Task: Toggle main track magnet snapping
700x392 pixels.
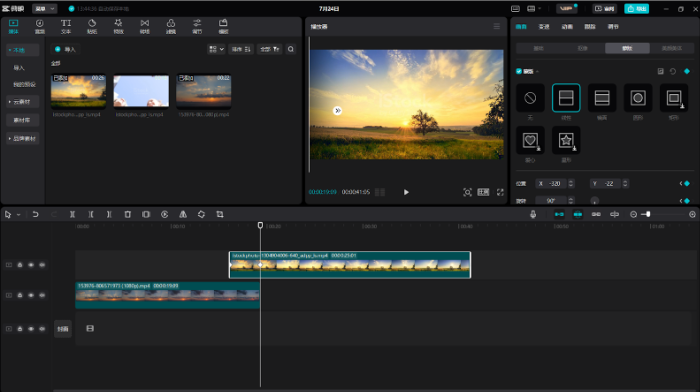Action: [x=559, y=214]
